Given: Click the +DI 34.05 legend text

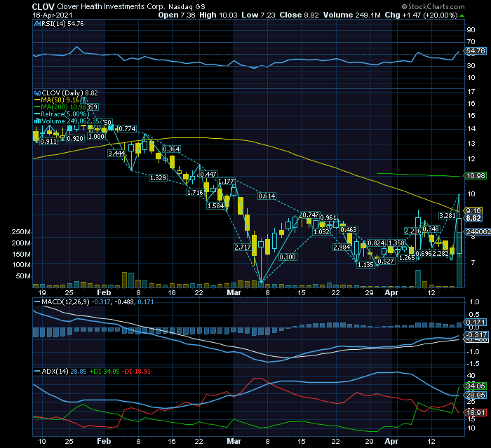Looking at the screenshot, I should point(105,372).
